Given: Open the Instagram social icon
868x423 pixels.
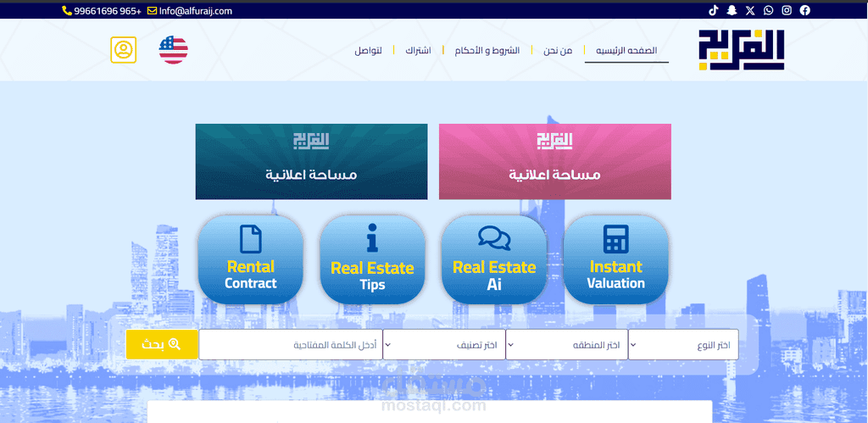Looking at the screenshot, I should pos(787,10).
